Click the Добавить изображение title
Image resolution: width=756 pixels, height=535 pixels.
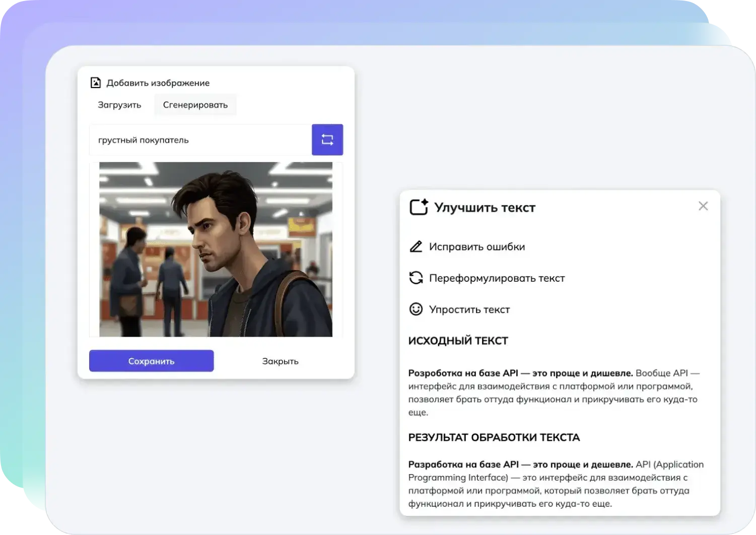pyautogui.click(x=158, y=83)
